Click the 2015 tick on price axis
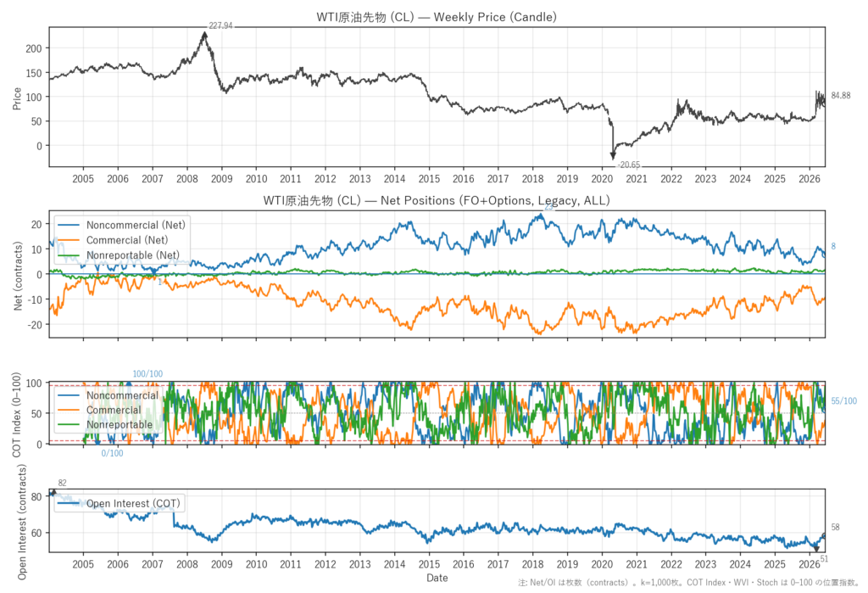This screenshot has width=868, height=593. 429,179
